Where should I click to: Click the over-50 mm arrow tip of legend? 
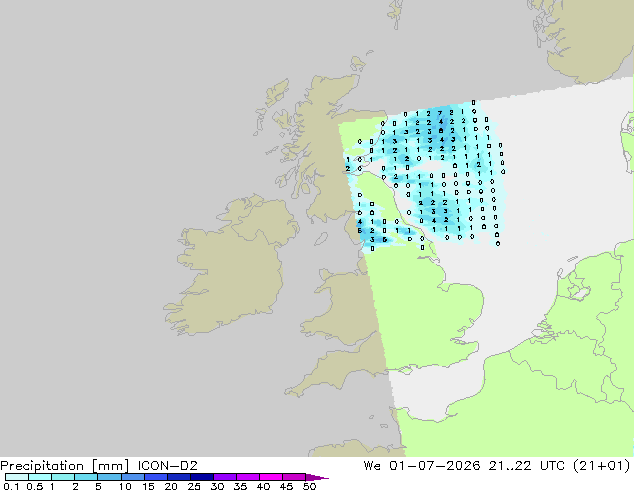[x=317, y=477]
